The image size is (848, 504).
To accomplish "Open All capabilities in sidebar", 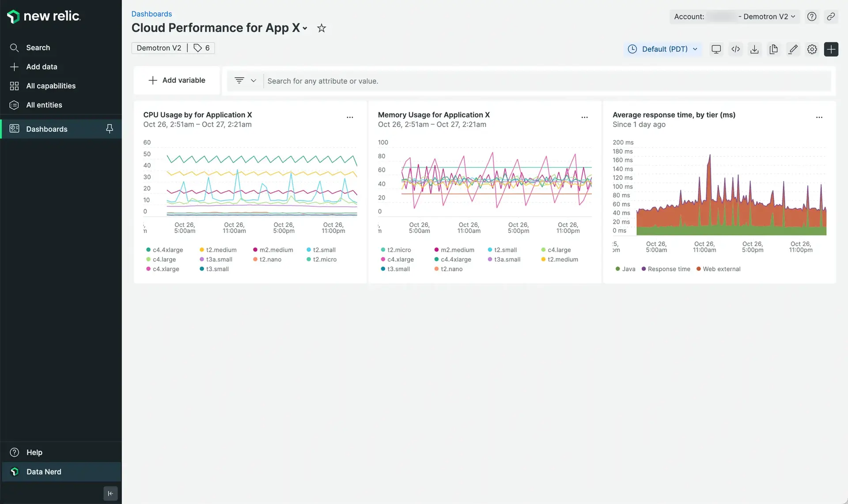I will click(x=51, y=86).
